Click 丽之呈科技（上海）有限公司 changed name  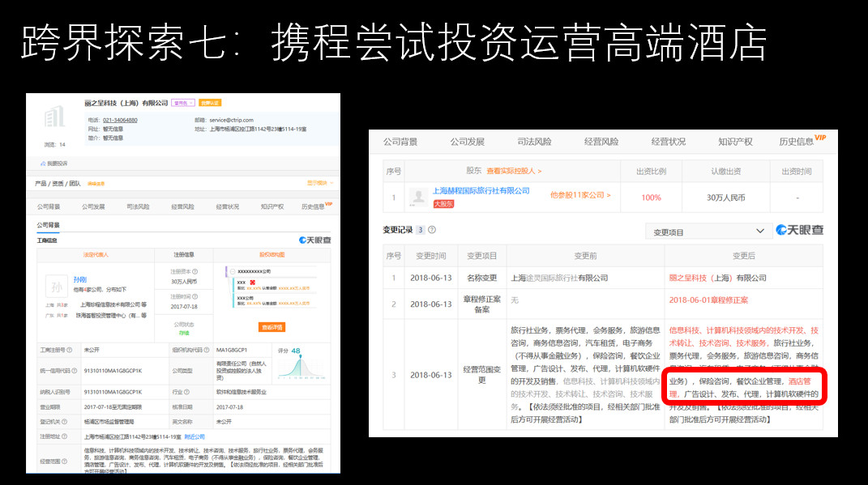[x=717, y=279]
